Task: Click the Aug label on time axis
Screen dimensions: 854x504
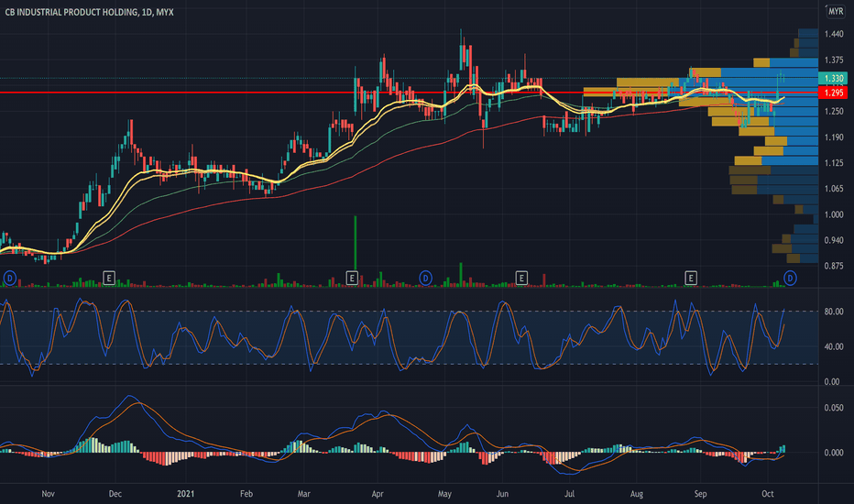Action: (637, 494)
